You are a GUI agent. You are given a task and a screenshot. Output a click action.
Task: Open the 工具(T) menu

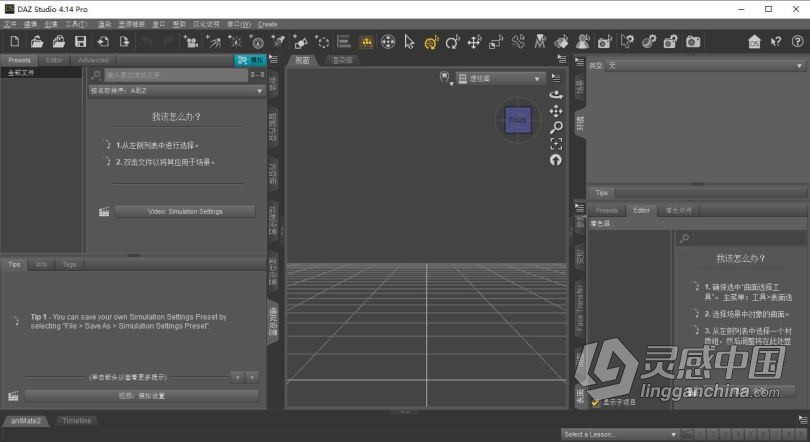[76, 24]
